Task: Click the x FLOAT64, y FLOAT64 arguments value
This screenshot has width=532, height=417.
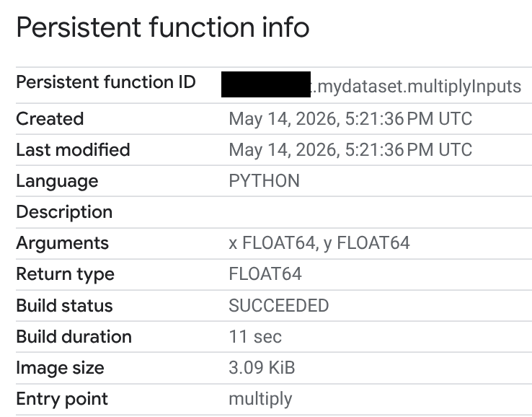Action: tap(319, 243)
